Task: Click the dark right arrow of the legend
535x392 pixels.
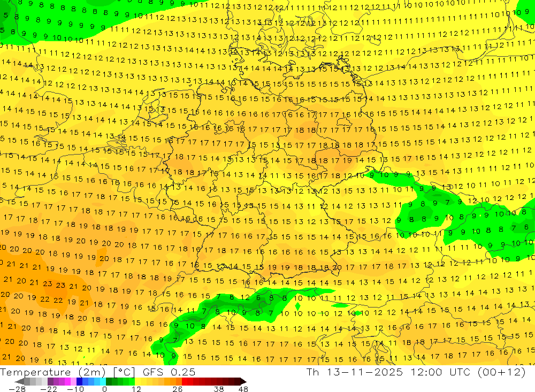Action: coord(243,381)
